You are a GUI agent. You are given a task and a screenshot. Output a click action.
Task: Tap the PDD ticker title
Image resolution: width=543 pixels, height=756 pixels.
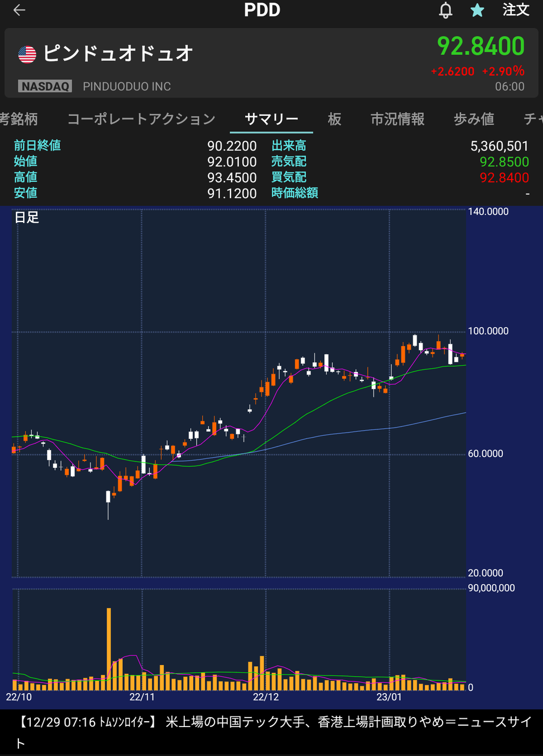(262, 10)
